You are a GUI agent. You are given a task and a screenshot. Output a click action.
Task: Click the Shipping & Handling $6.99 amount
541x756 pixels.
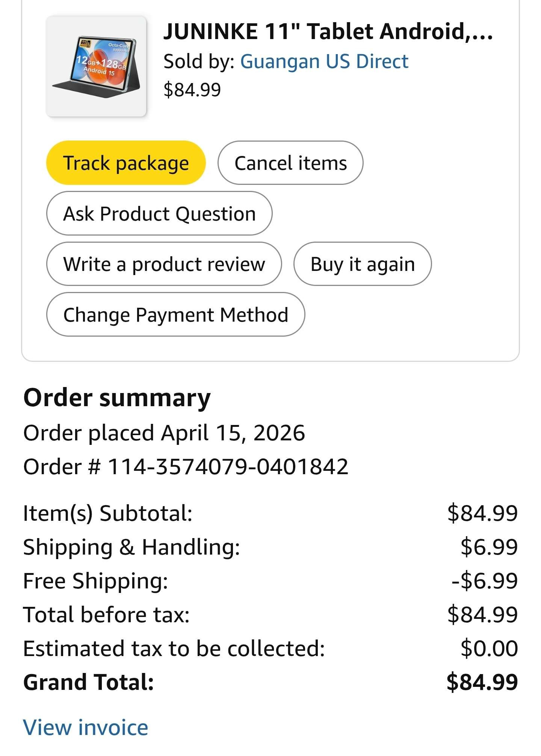coord(489,547)
